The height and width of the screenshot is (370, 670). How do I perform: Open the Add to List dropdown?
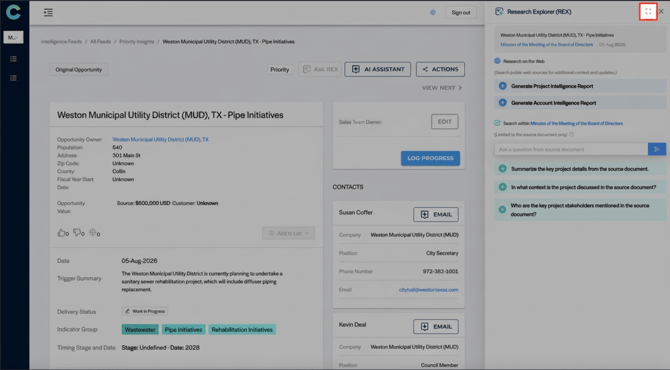coord(288,233)
